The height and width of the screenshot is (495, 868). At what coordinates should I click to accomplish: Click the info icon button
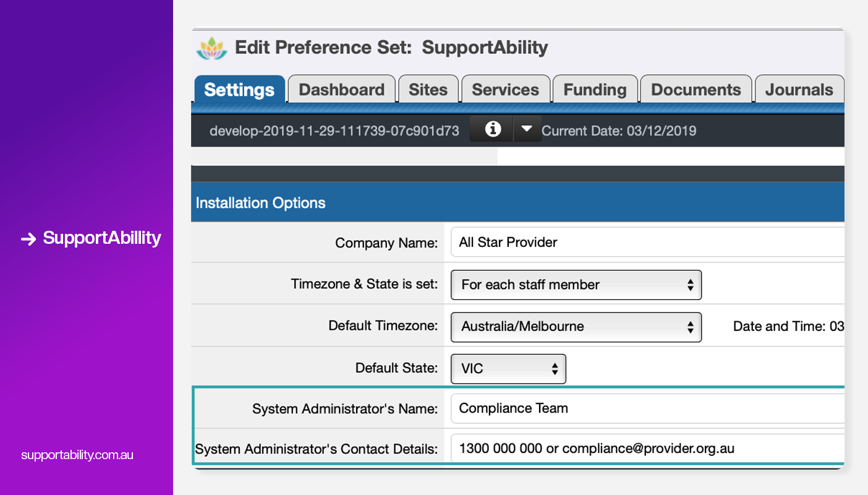click(492, 129)
